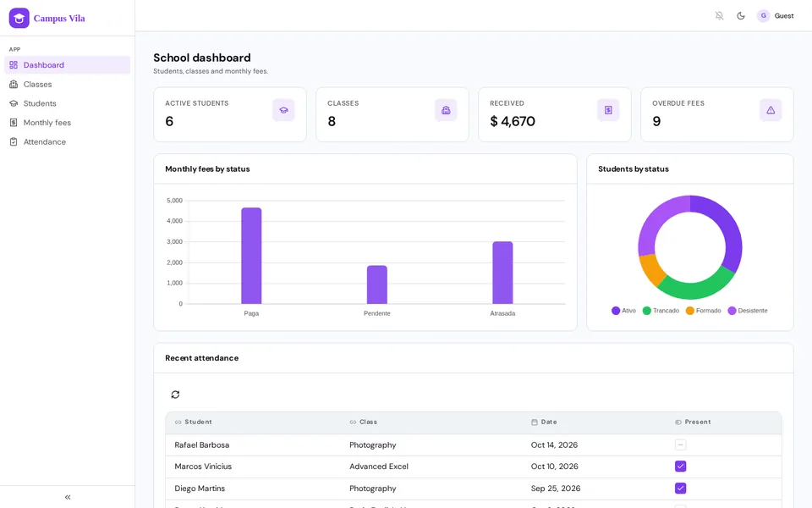Screen dimensions: 812x508
Task: Click the Students cap icon in sidebar
Action: pyautogui.click(x=14, y=103)
